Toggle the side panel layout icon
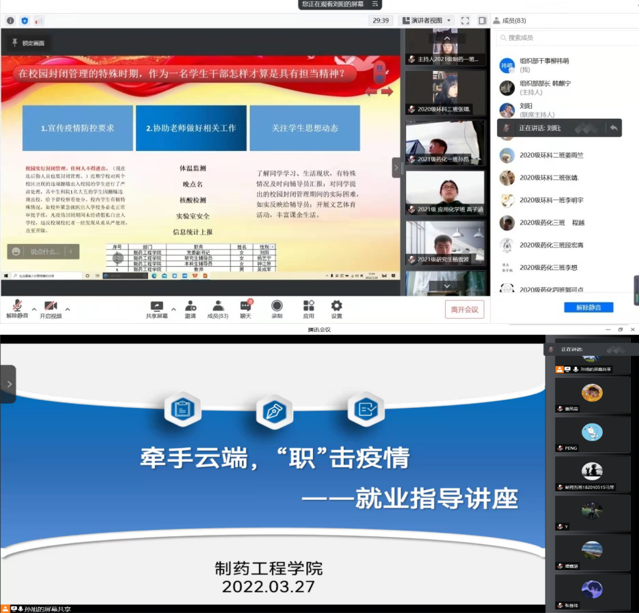Viewport: 640px width, 613px height. point(482,20)
